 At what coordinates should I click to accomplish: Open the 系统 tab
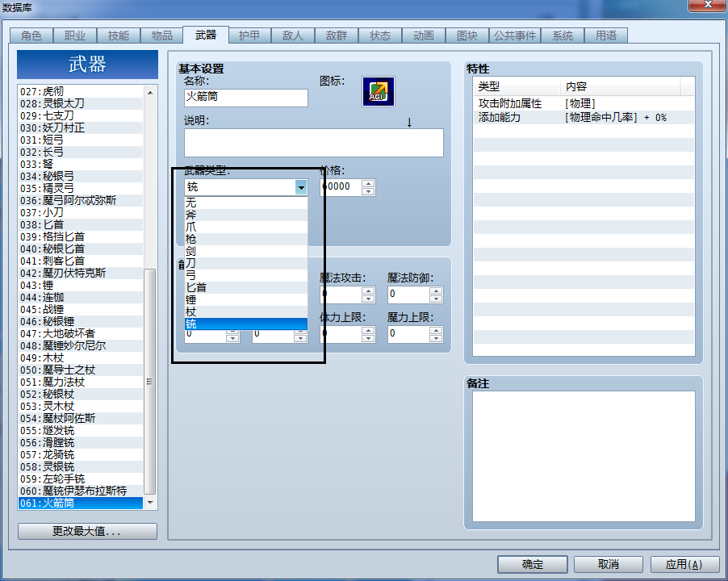(563, 36)
